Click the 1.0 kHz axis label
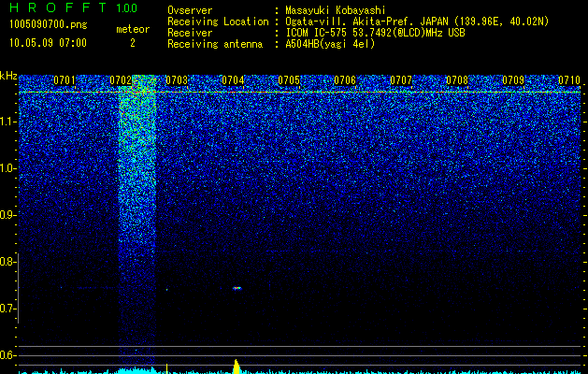Screen dimensions: 588x374 click(x=7, y=168)
